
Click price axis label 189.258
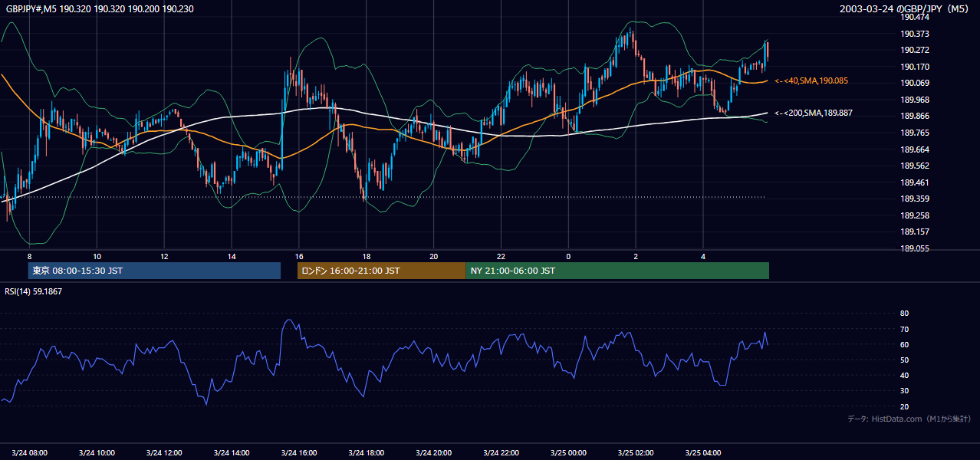click(914, 215)
